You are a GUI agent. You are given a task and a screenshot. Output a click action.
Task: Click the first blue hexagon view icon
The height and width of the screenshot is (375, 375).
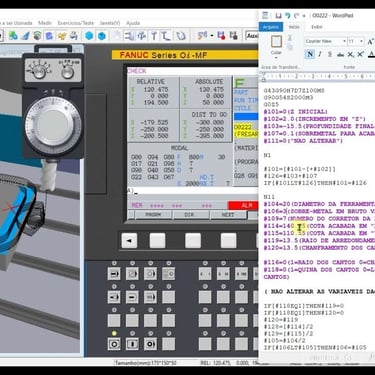pos(89,35)
